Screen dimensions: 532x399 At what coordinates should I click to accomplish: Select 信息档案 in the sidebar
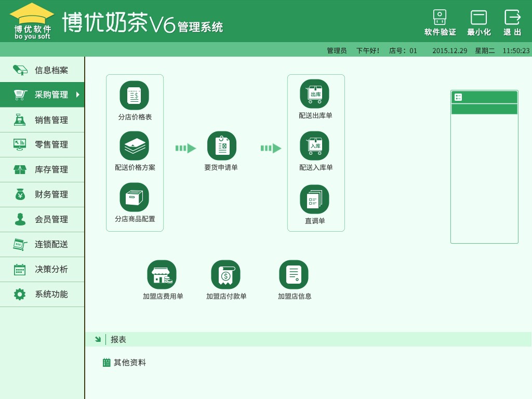(42, 70)
